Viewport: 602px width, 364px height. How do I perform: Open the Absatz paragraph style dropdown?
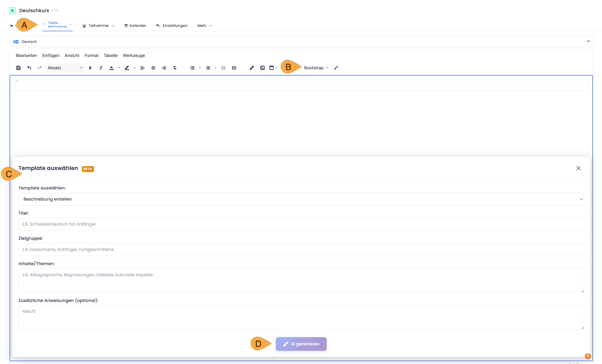tap(65, 68)
